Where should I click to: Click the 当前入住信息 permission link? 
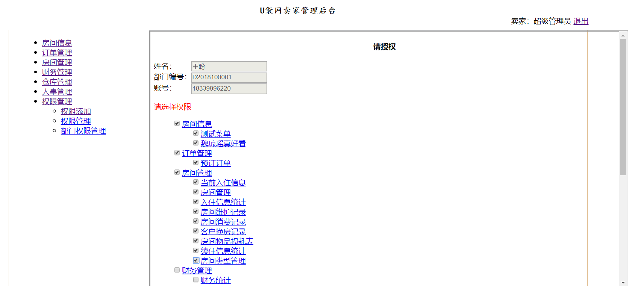pos(223,183)
